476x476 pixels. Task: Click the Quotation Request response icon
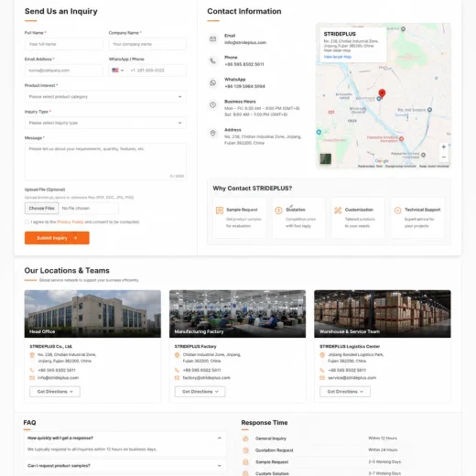(245, 450)
